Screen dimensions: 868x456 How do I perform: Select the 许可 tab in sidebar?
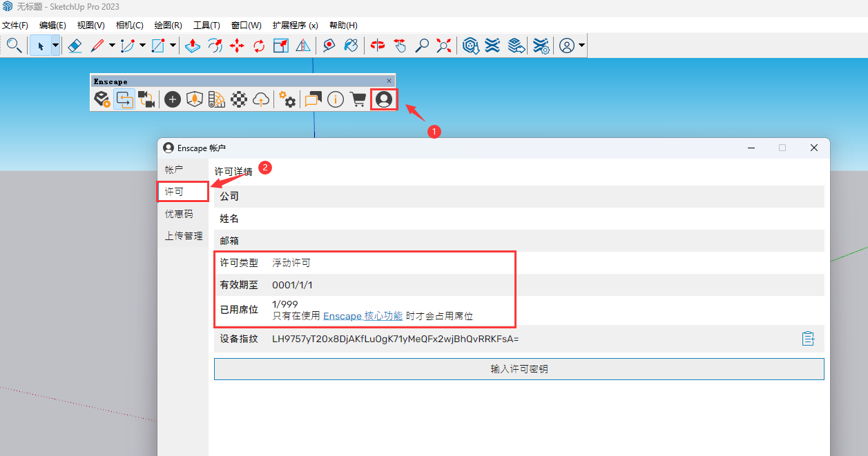tap(183, 192)
